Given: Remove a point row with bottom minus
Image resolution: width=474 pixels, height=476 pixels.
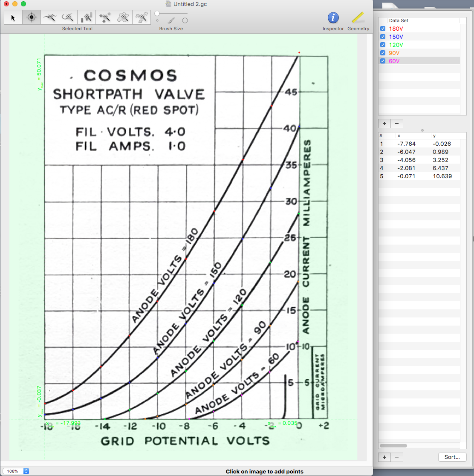Looking at the screenshot, I should coord(396,457).
